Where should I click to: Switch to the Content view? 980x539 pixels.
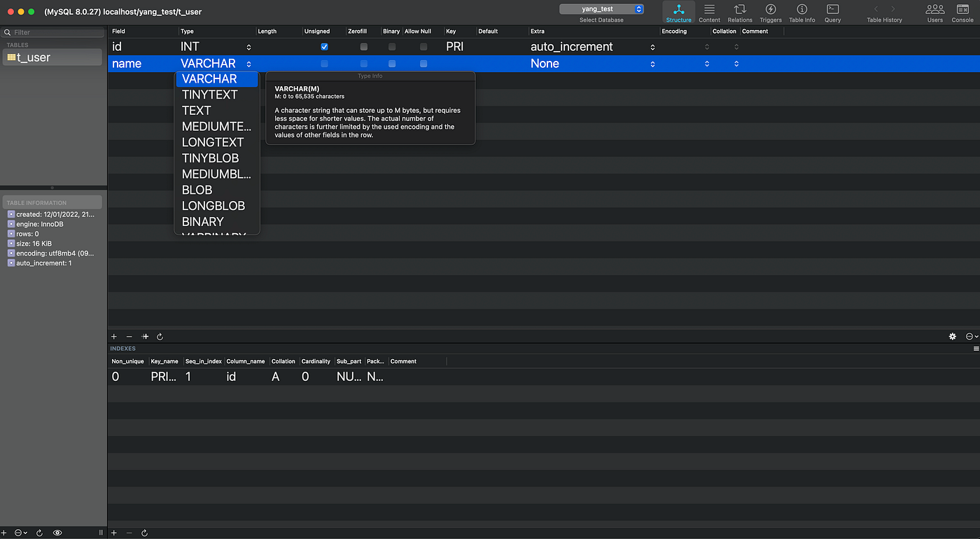709,12
